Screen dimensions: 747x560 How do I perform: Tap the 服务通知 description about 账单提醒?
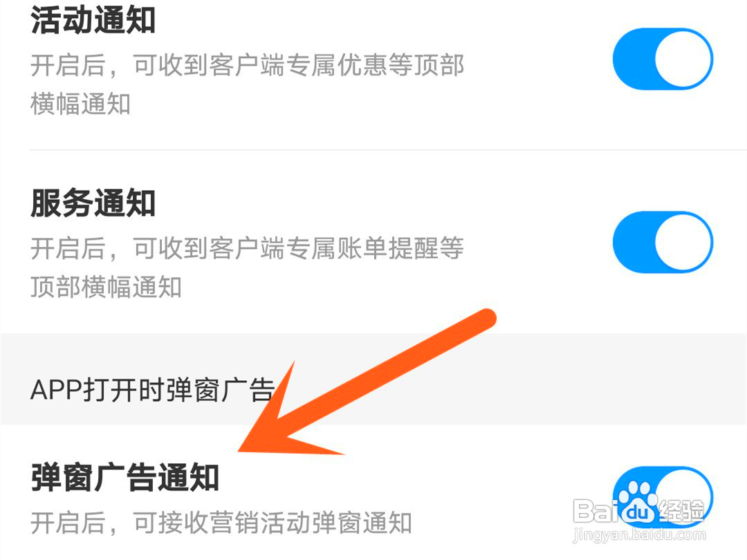coord(247,267)
